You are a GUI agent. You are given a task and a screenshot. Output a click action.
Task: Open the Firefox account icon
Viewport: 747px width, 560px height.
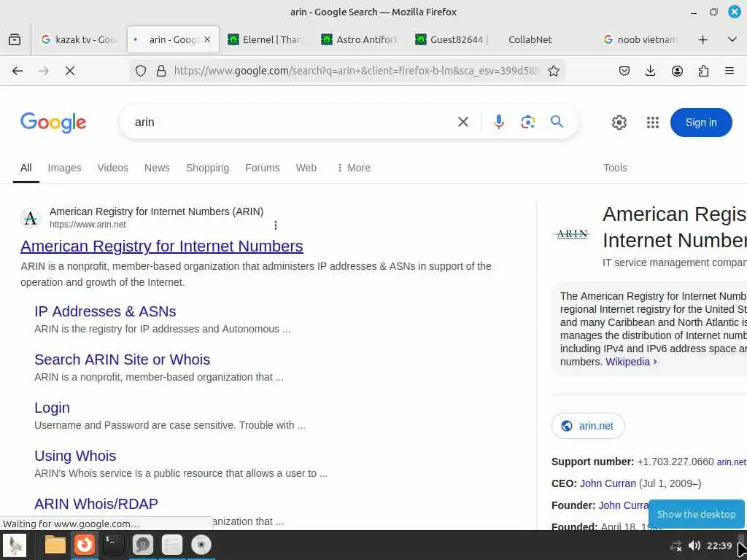point(677,71)
